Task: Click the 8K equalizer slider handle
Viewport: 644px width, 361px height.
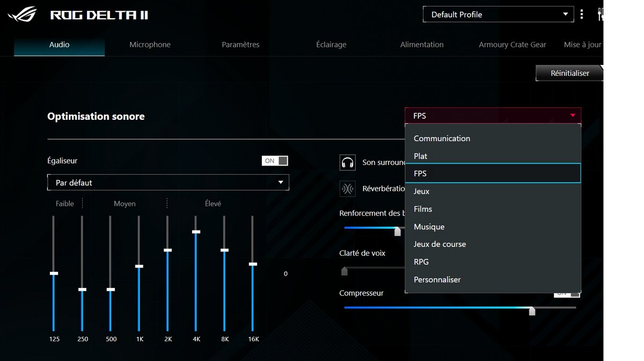Action: 224,250
